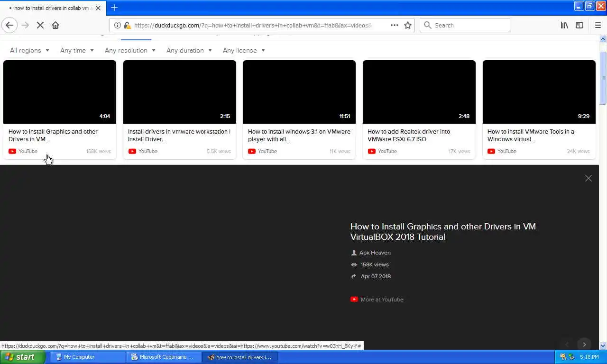Open a new browser tab

pyautogui.click(x=114, y=8)
